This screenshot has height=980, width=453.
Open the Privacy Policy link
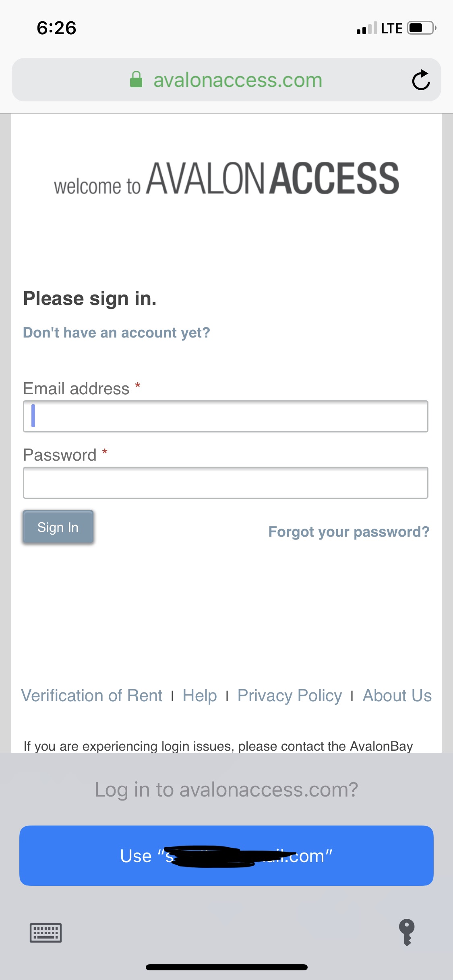(x=290, y=696)
